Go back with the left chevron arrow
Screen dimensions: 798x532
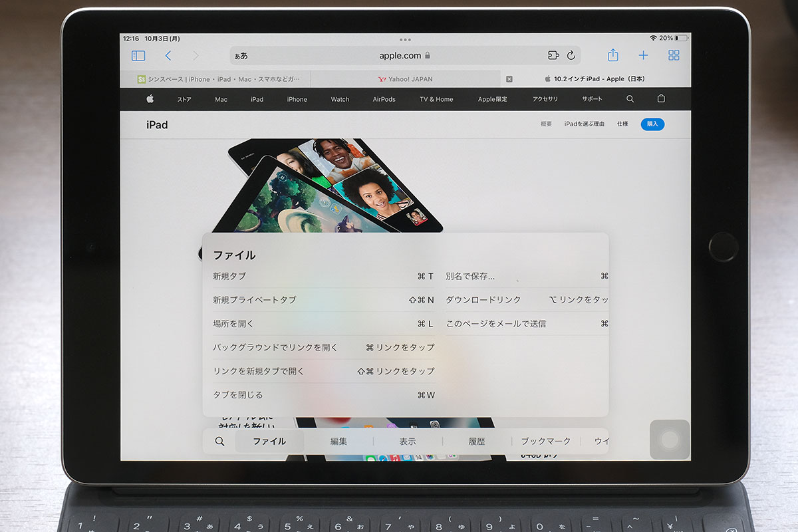click(x=168, y=56)
